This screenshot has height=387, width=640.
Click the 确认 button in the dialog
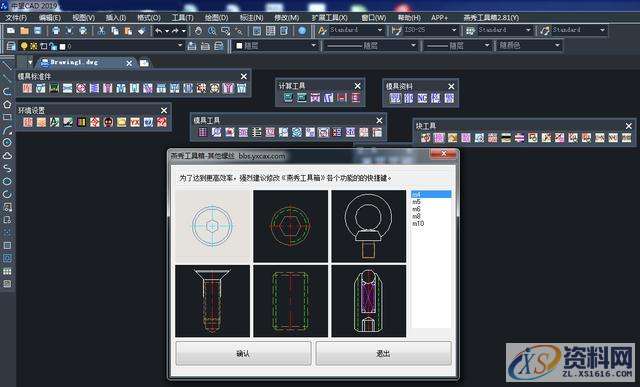pyautogui.click(x=243, y=354)
